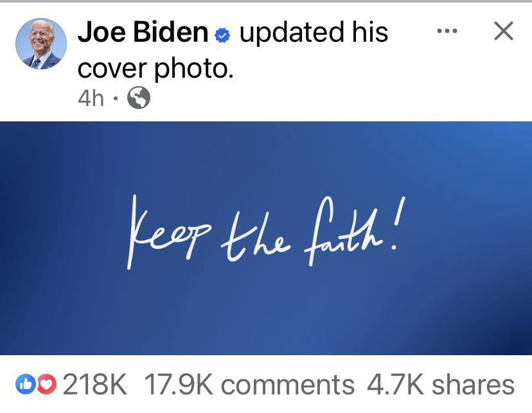Click the word 'shares' below the photo
Screen dimensions: 532x413
[473, 385]
